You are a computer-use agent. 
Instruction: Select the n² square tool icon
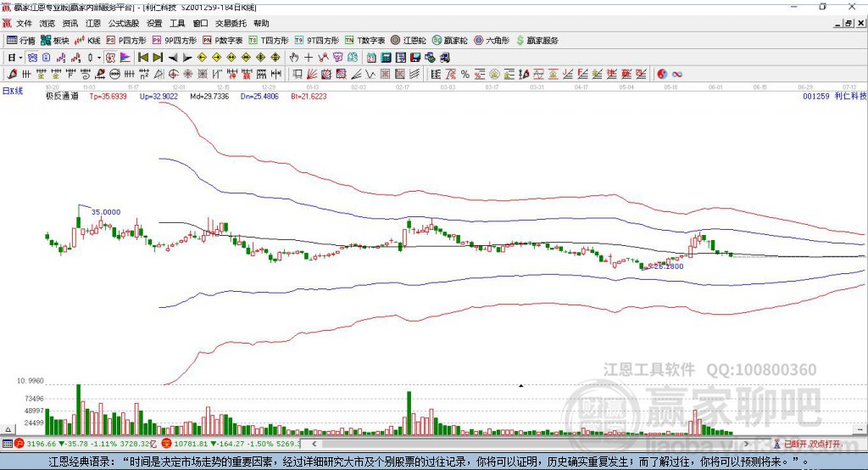point(144,74)
